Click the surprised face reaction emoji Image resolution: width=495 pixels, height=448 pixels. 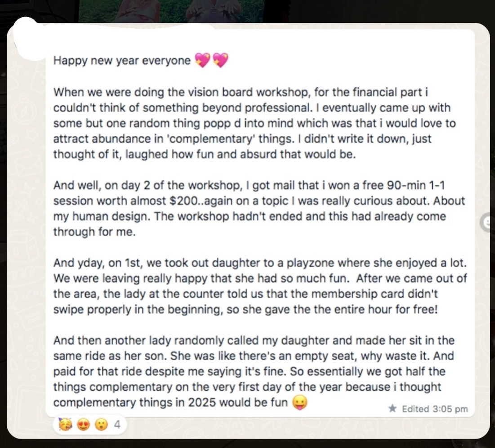click(x=102, y=424)
